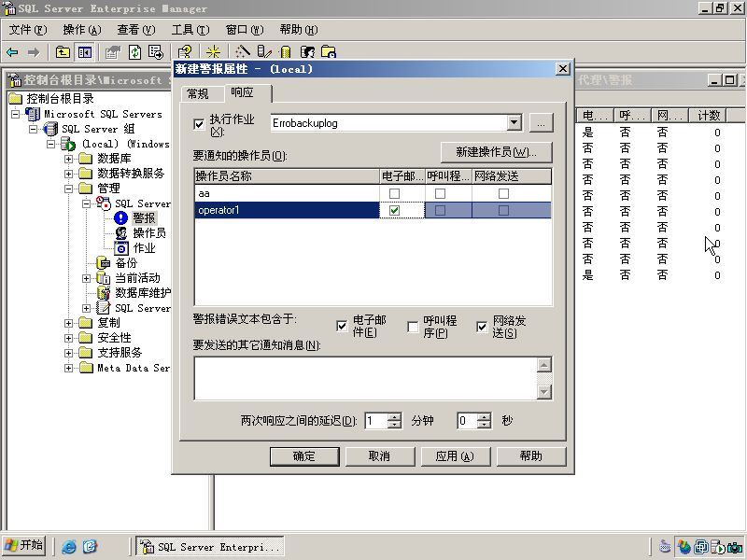Check email box for operator aa
747x560 pixels.
pos(394,194)
